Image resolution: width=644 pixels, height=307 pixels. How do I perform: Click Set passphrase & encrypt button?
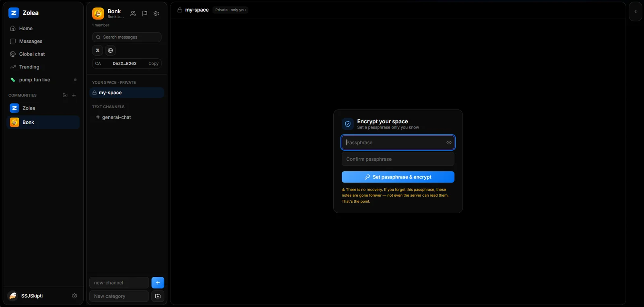pos(398,177)
